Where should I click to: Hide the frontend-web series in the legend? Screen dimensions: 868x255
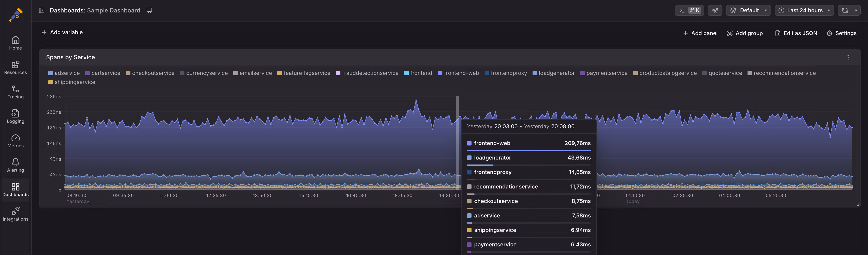(x=458, y=73)
